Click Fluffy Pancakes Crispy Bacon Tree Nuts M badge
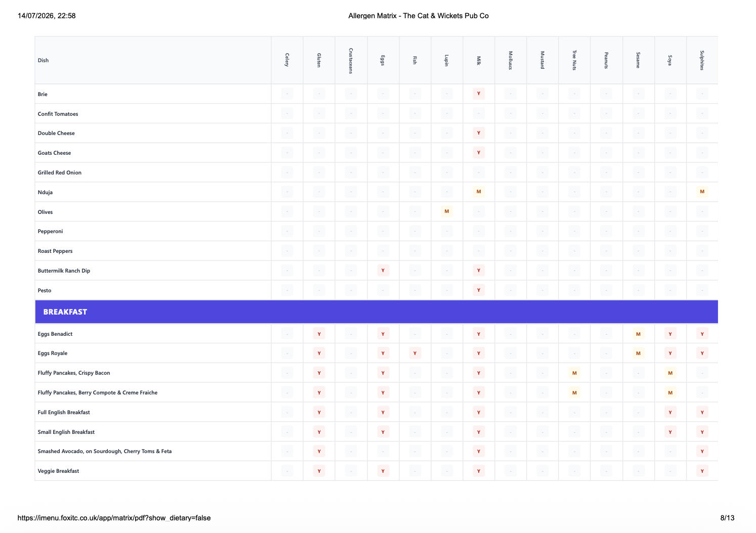Image resolution: width=756 pixels, height=533 pixels. click(x=574, y=373)
